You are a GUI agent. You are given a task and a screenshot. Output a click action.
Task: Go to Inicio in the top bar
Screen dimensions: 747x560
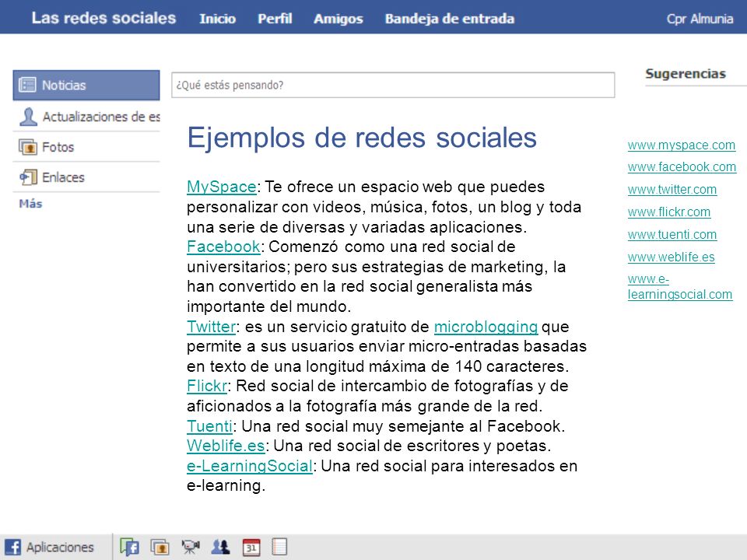coord(217,19)
